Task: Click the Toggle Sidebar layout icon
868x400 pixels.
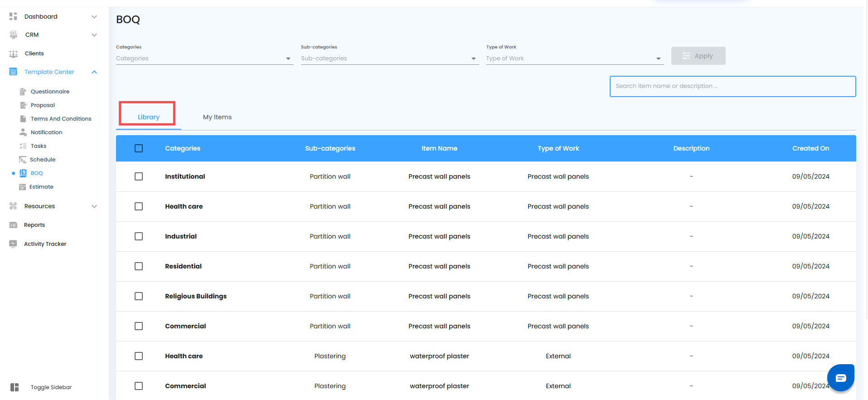Action: click(x=15, y=387)
